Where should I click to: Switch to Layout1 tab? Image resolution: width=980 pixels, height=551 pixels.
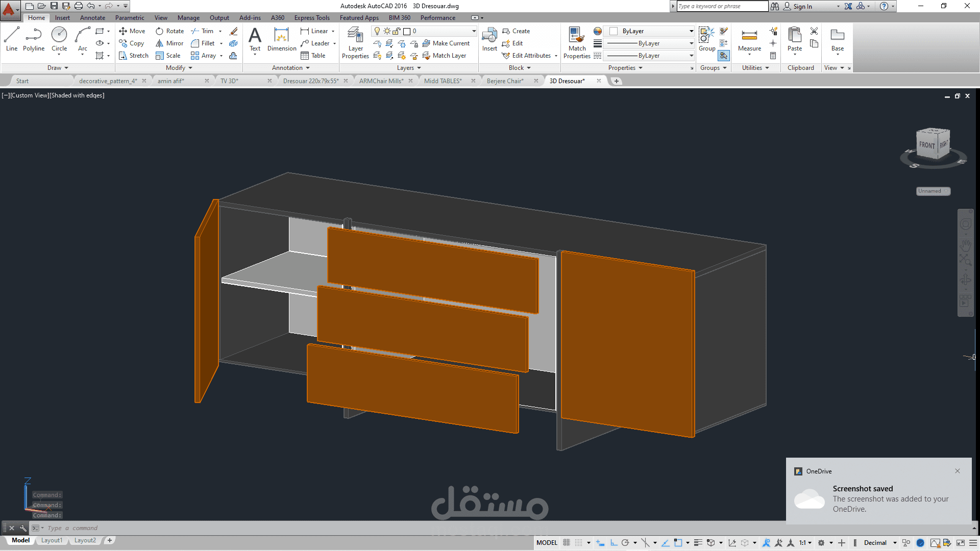[x=52, y=540]
